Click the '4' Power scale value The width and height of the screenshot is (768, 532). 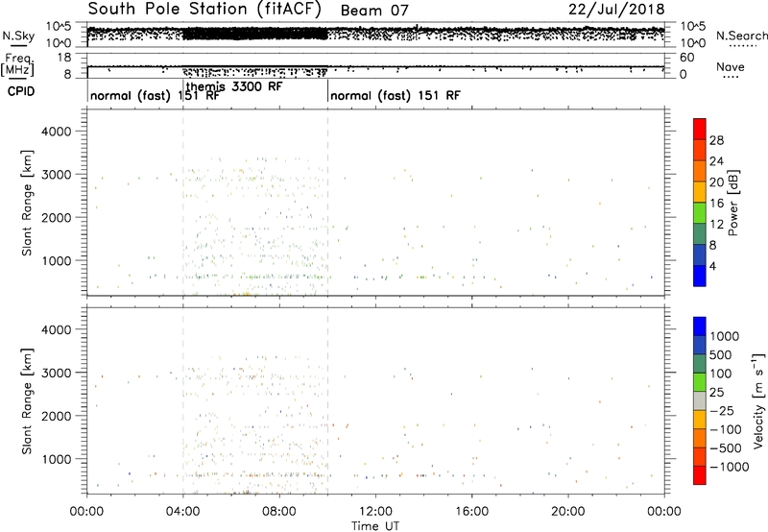[x=712, y=266]
